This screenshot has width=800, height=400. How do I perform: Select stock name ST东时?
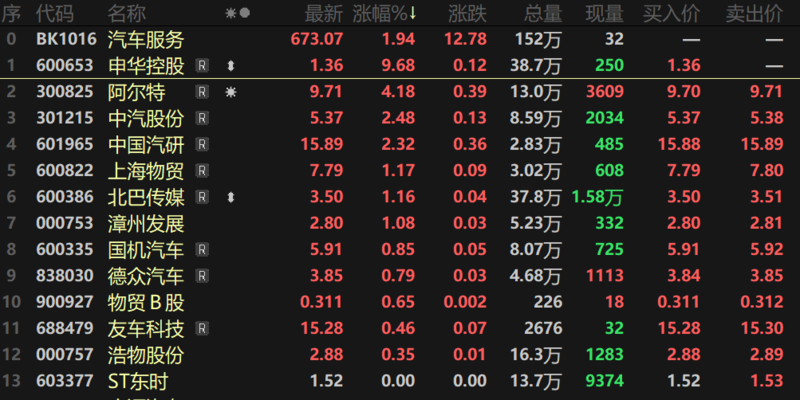138,381
